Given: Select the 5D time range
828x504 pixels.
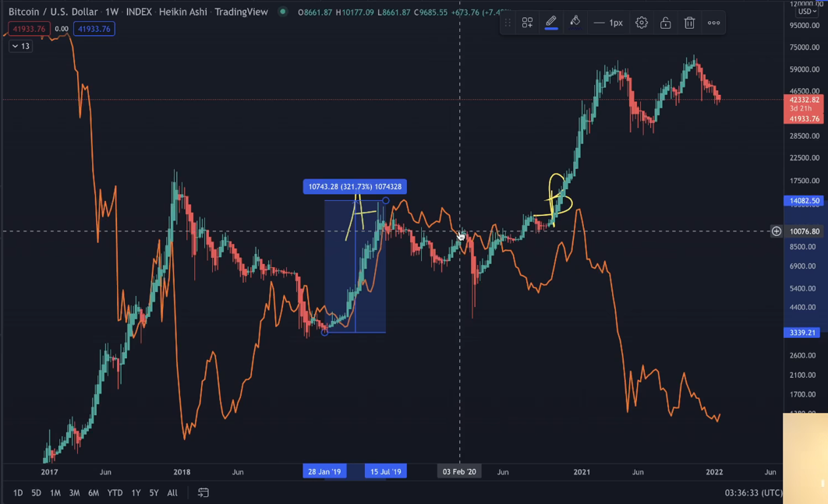Looking at the screenshot, I should [x=36, y=493].
